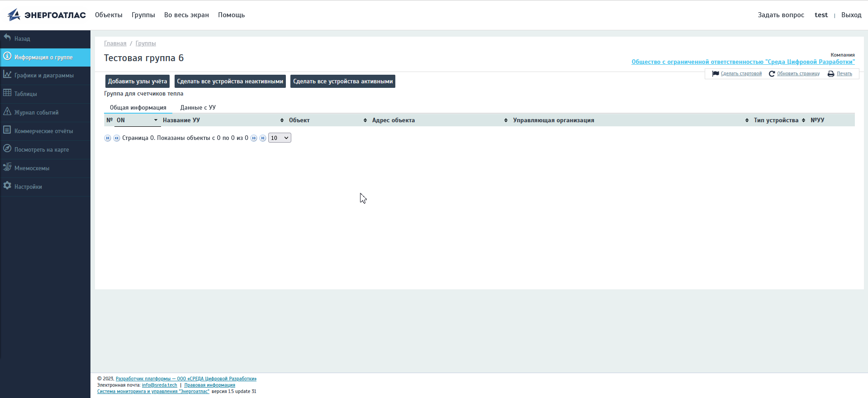Viewport: 868px width, 398px height.
Task: Open the page size dropdown showing 10
Action: tap(280, 138)
